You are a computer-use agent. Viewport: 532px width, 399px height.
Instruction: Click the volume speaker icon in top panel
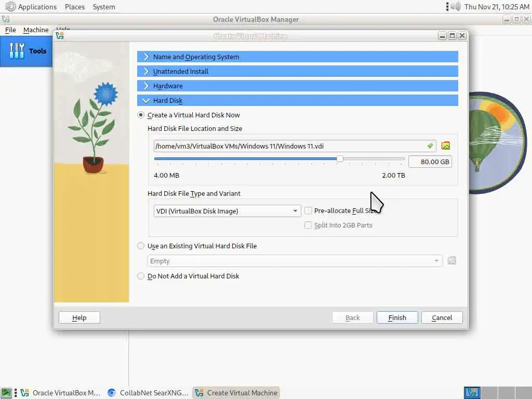click(456, 6)
